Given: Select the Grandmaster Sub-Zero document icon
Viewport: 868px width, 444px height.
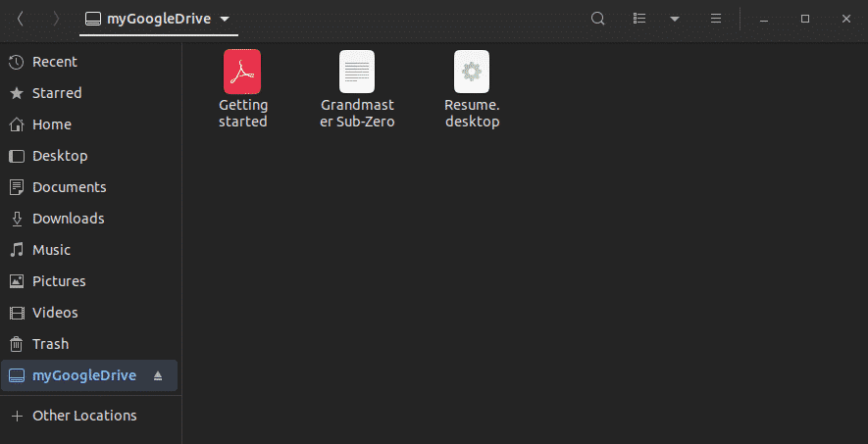Looking at the screenshot, I should (357, 72).
